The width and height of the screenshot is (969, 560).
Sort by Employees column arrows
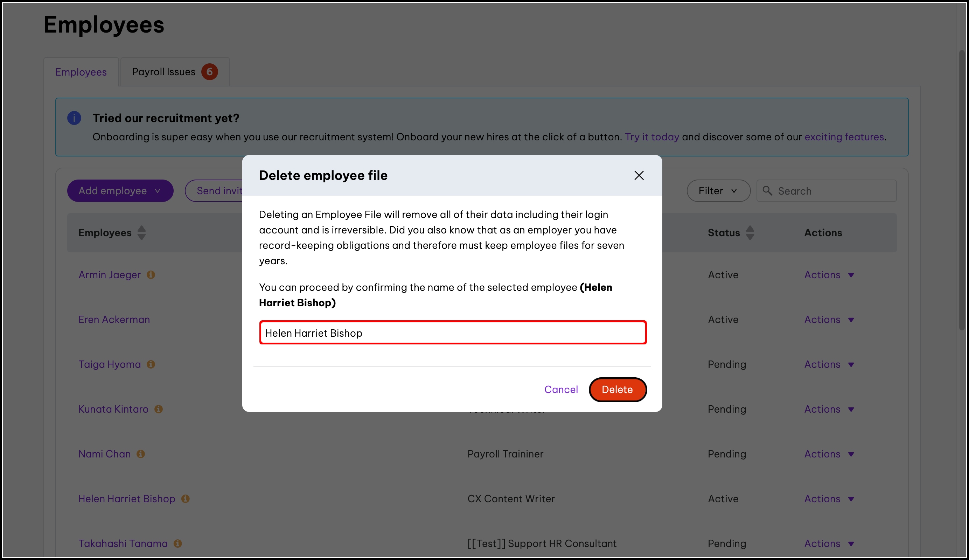point(141,232)
